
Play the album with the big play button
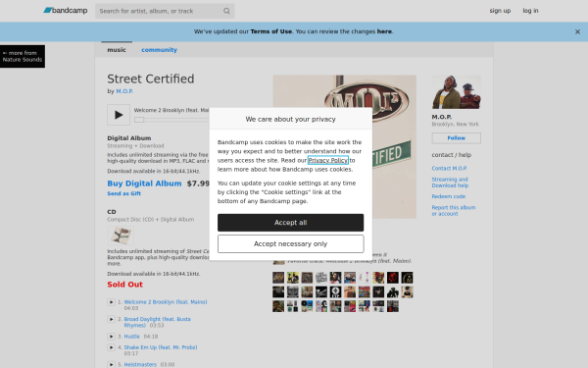[119, 115]
